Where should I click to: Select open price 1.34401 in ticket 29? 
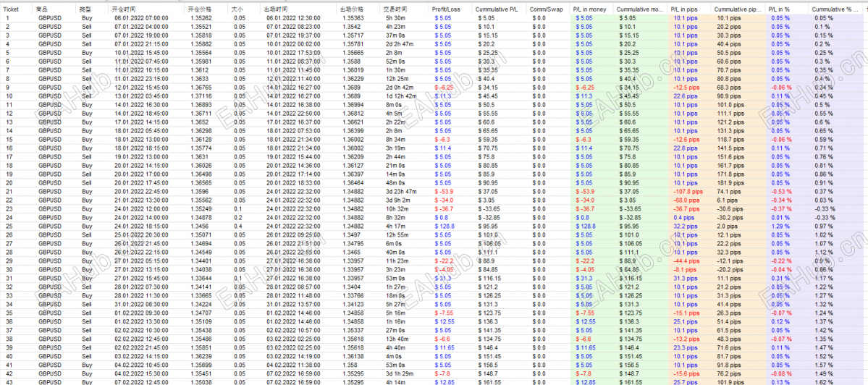pos(200,260)
